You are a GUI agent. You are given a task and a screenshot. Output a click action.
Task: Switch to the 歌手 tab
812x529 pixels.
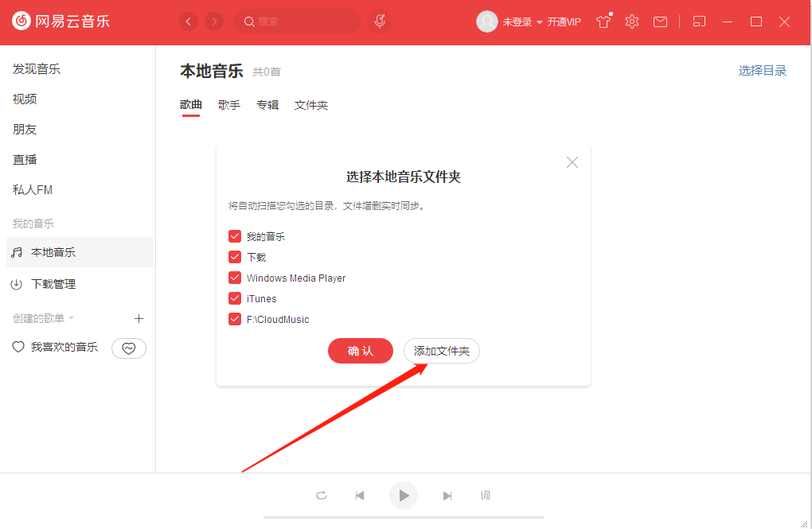coord(229,105)
